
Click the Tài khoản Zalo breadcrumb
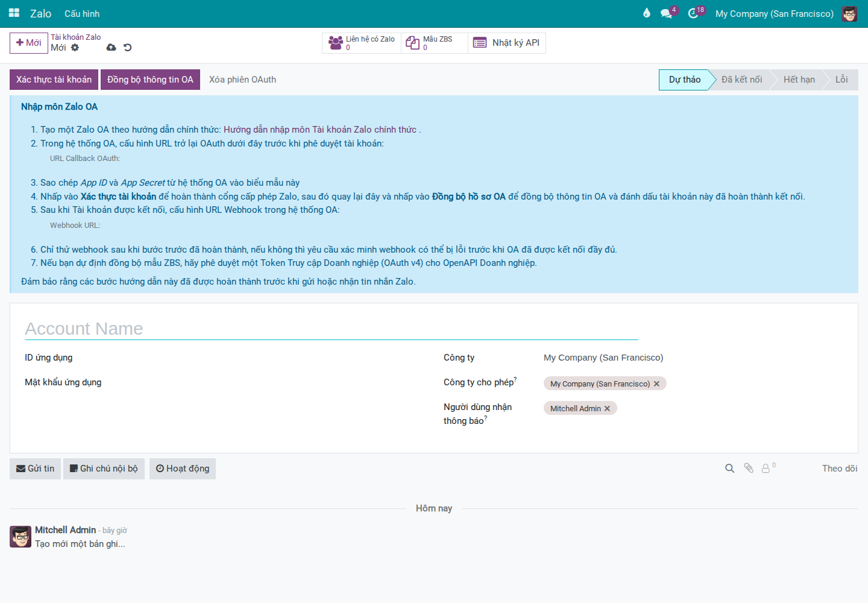pyautogui.click(x=75, y=37)
